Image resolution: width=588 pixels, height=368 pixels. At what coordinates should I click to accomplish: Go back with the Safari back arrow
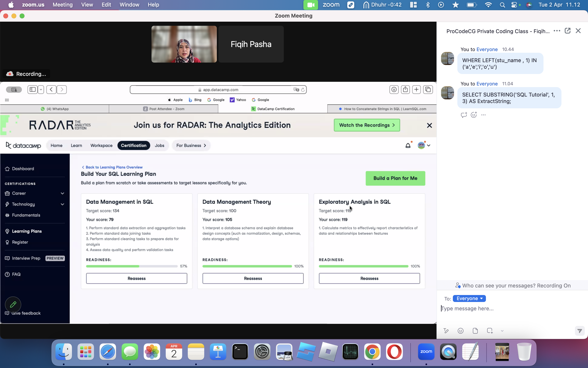(x=51, y=90)
